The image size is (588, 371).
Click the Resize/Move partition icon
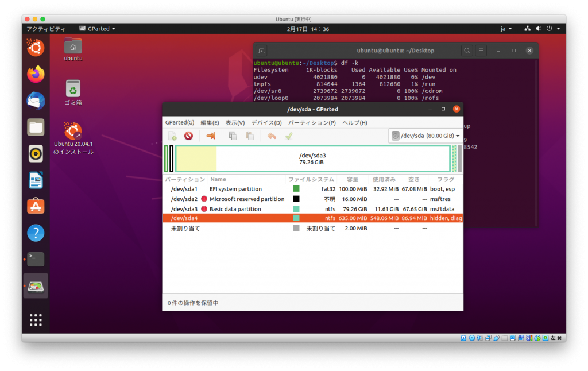point(211,136)
